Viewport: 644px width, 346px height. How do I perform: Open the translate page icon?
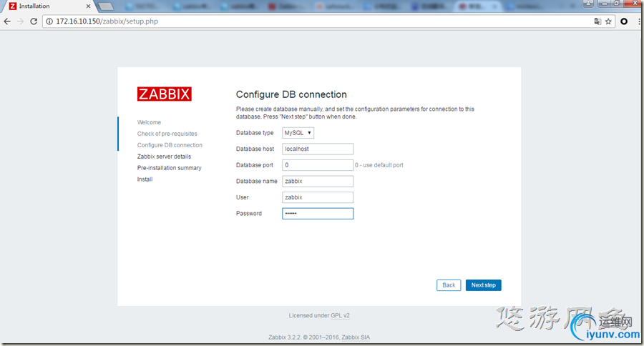tap(597, 21)
